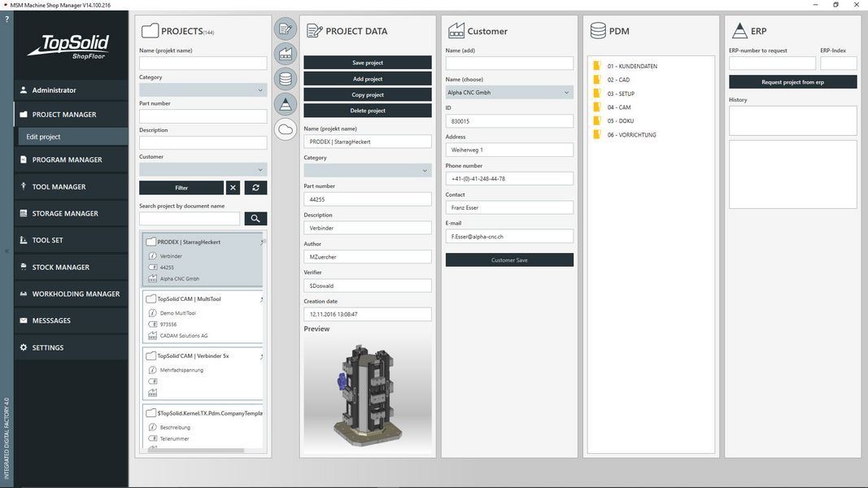The image size is (868, 488).
Task: Select the cloud panel icon
Action: [285, 129]
